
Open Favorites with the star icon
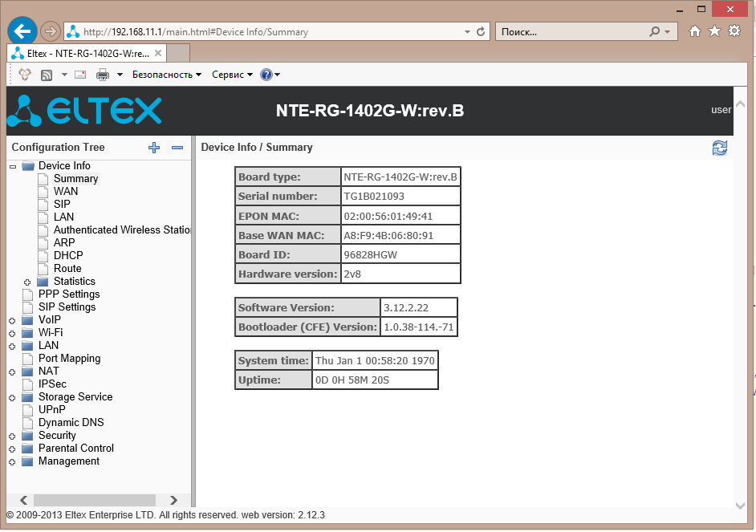pos(714,31)
